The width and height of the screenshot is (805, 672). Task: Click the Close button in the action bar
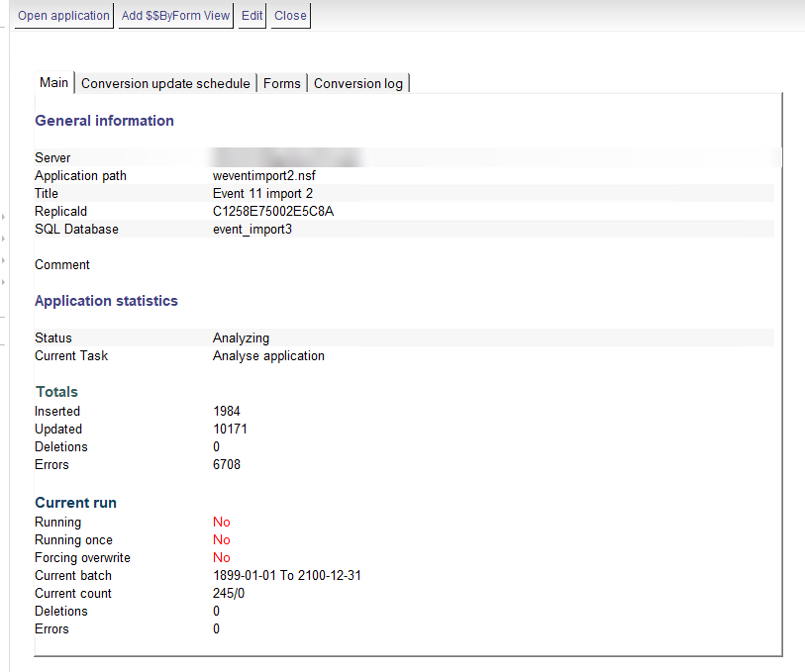coord(290,16)
